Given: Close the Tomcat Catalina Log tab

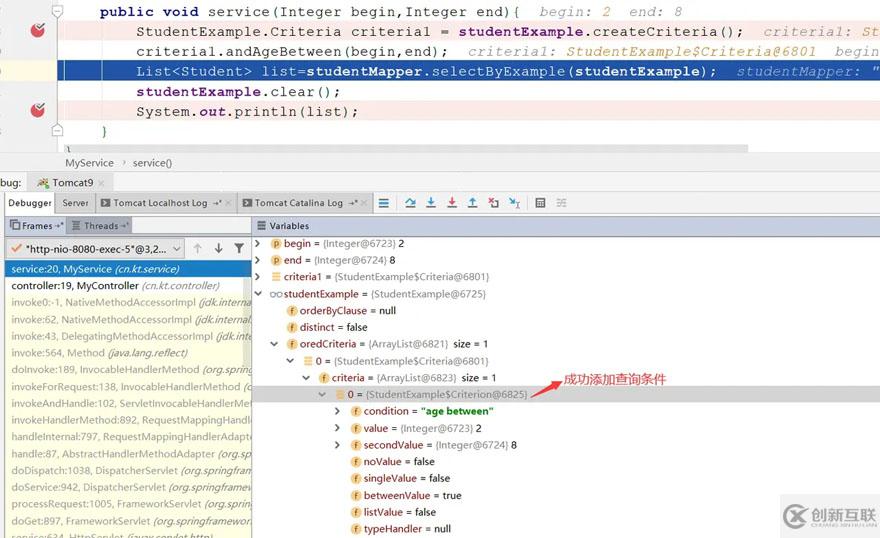Looking at the screenshot, I should tap(364, 204).
